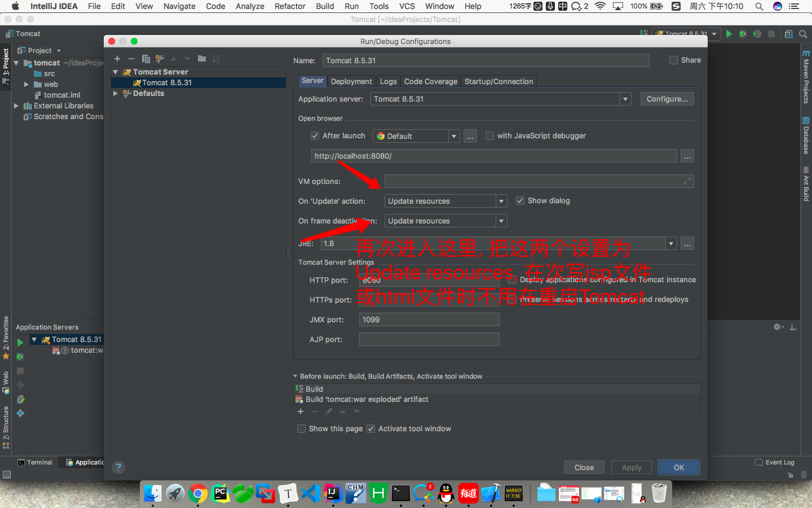Screen dimensions: 812x508
Task: Open Event Log
Action: [775, 462]
